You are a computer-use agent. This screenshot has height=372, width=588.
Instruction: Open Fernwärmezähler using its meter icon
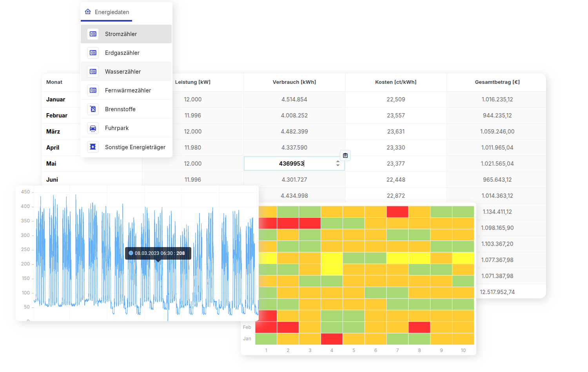tap(93, 90)
